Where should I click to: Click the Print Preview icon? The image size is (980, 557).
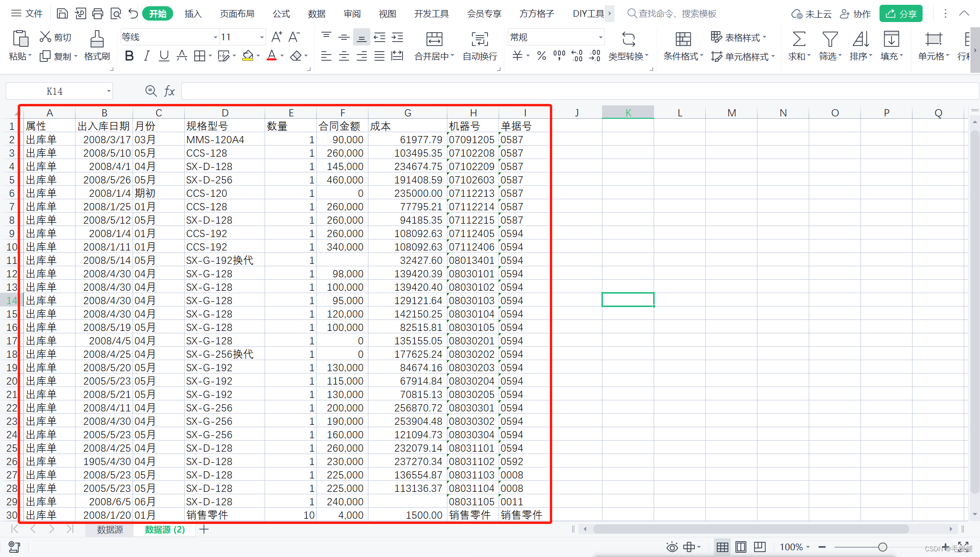point(115,13)
